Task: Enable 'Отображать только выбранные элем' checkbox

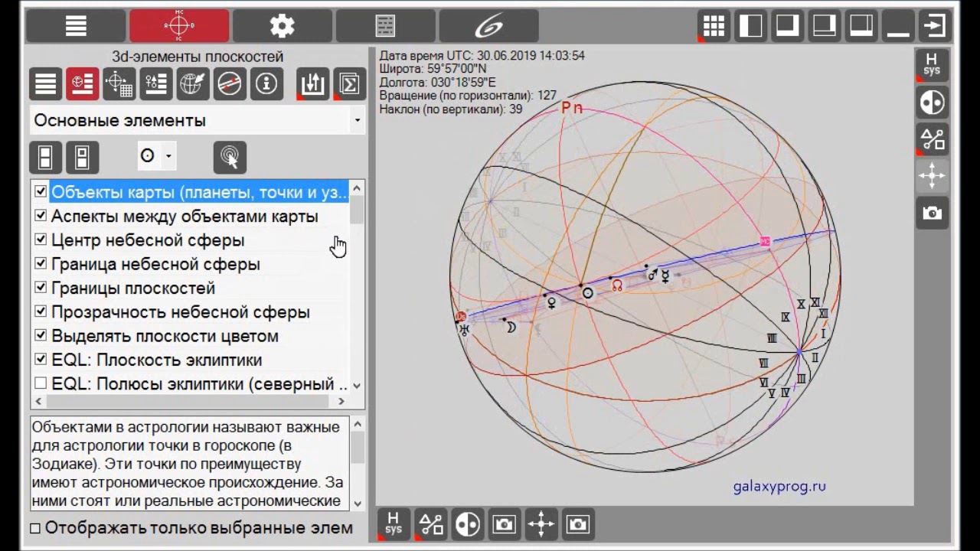Action: [35, 528]
